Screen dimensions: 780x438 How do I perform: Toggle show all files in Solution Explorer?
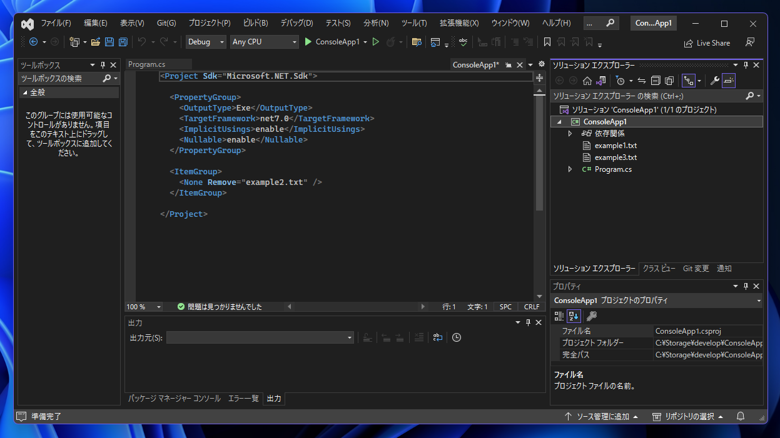(670, 81)
